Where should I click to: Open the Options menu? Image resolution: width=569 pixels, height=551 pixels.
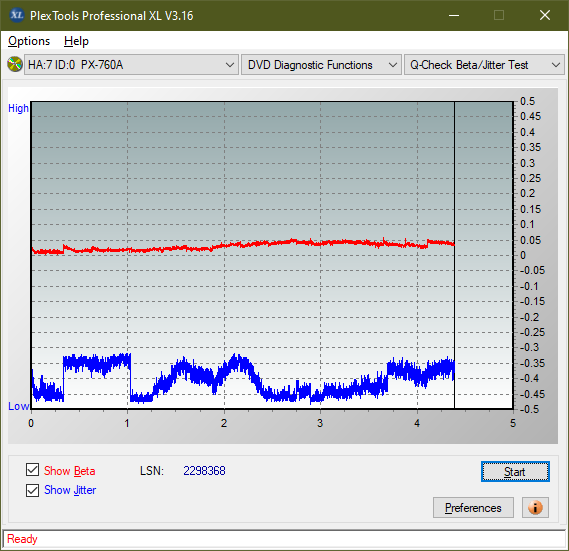tap(29, 41)
